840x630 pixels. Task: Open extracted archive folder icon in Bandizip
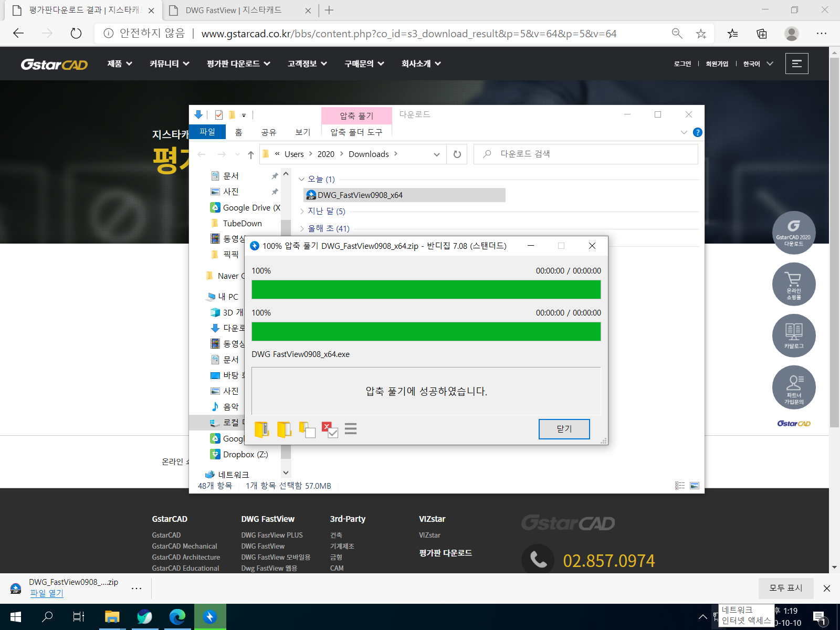(261, 429)
